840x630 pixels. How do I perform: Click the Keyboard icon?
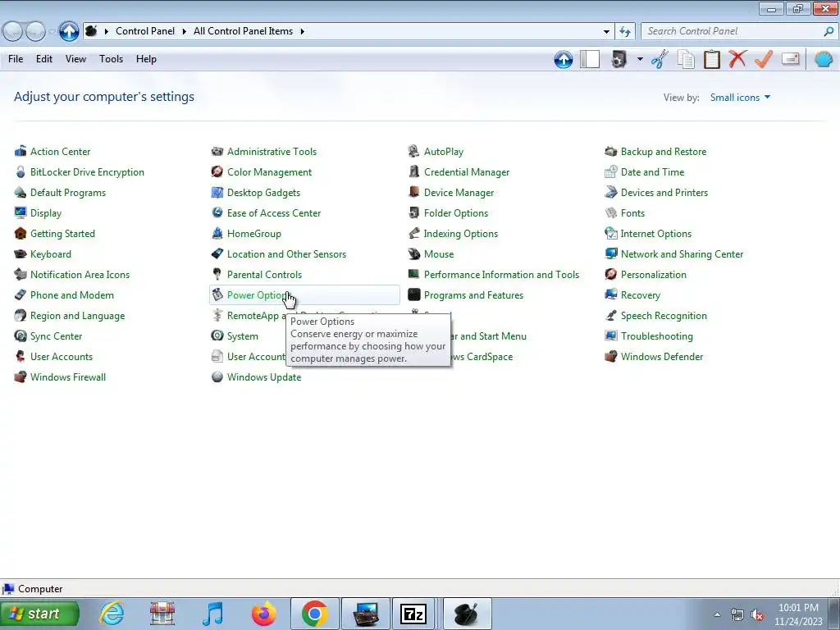pos(21,254)
